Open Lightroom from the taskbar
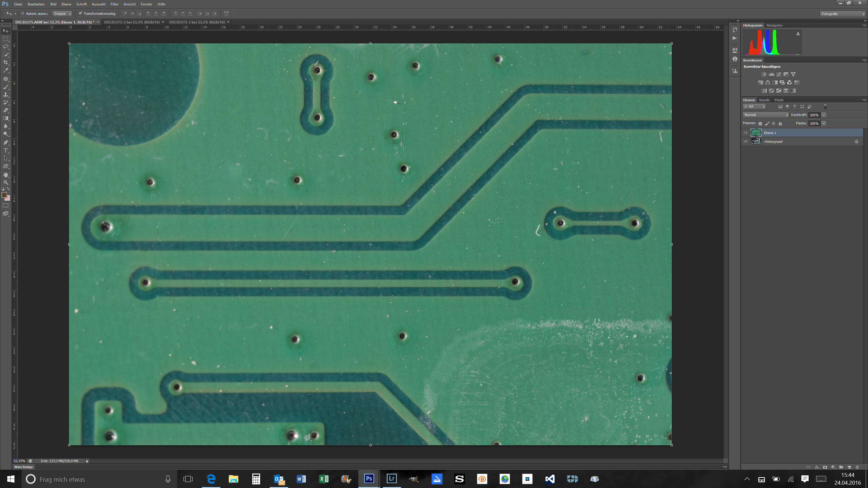This screenshot has height=488, width=868. [x=391, y=479]
